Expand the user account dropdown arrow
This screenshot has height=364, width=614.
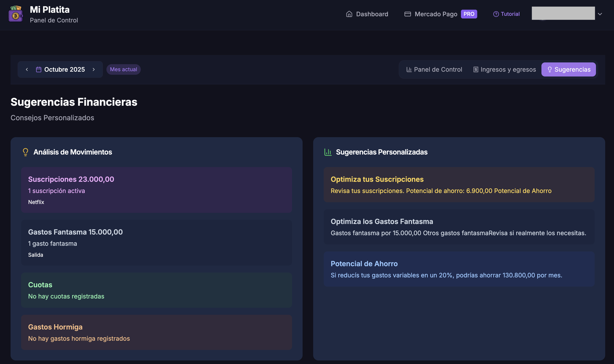(600, 14)
